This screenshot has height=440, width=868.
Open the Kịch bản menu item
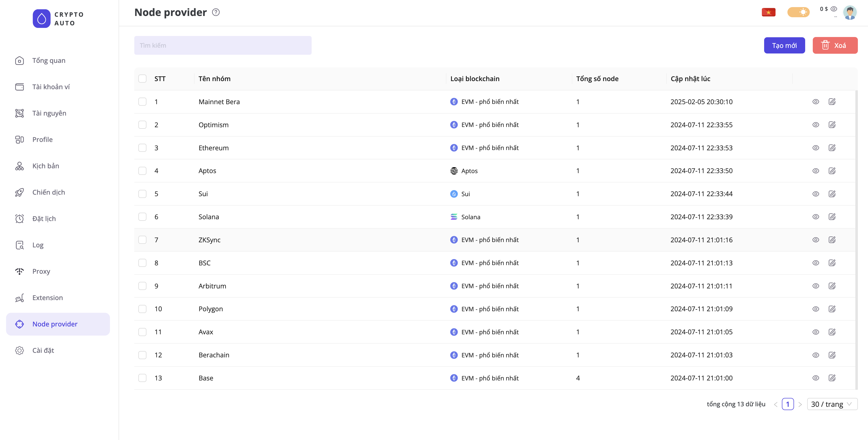point(46,166)
